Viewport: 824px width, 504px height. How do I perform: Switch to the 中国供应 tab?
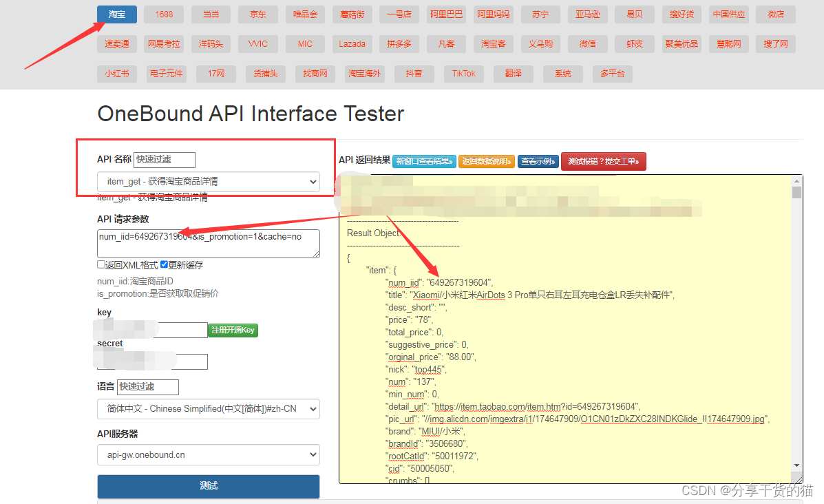click(729, 14)
